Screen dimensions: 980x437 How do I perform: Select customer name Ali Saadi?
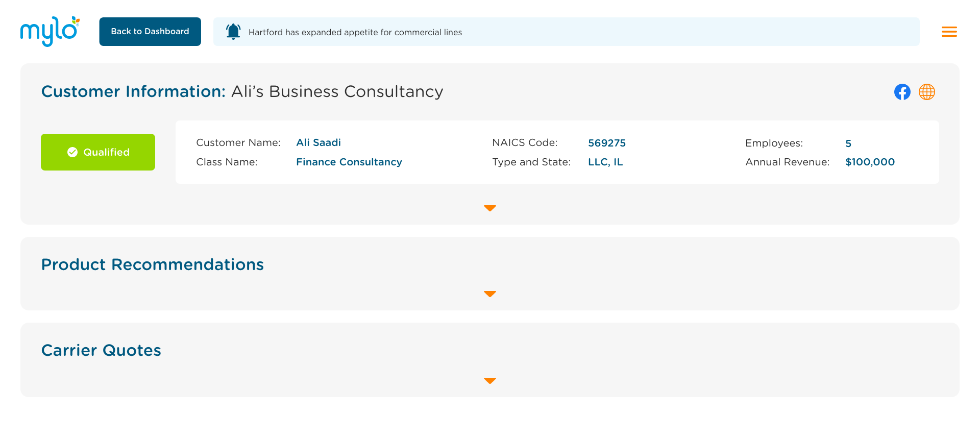[318, 142]
